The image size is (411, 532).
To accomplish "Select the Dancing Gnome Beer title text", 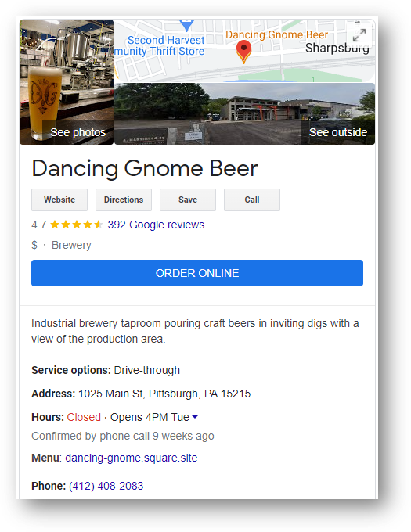I will point(145,168).
